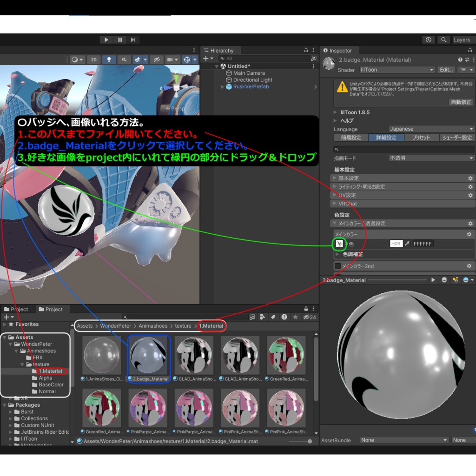The image size is (476, 476).
Task: Open the Language Japanese dropdown
Action: tap(431, 129)
